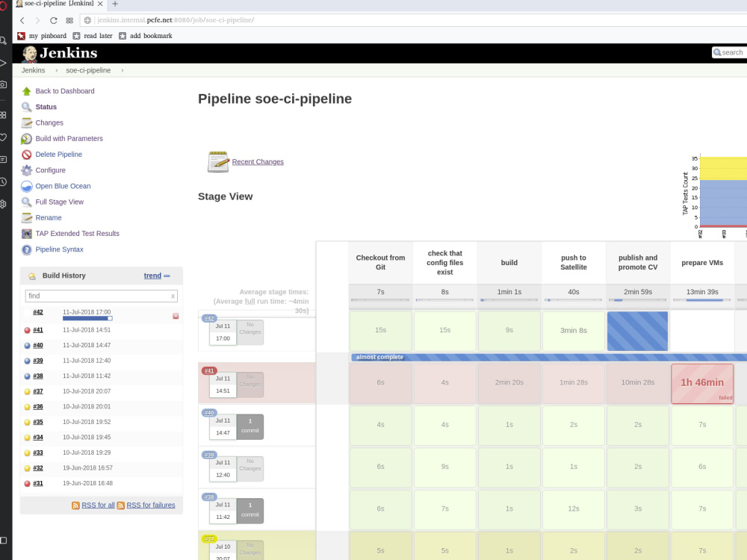
Task: Open the Build History trend link
Action: [x=152, y=276]
